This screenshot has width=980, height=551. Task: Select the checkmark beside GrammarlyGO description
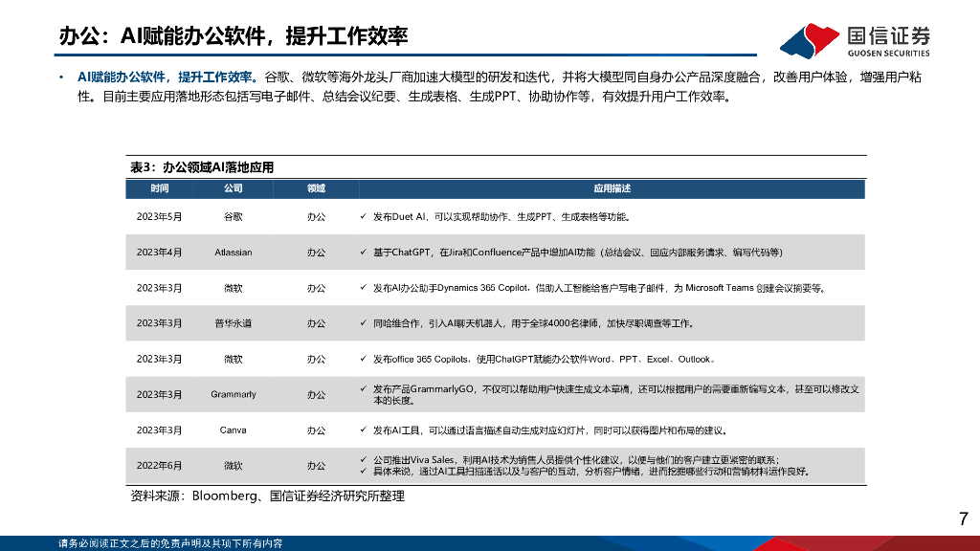(x=362, y=389)
